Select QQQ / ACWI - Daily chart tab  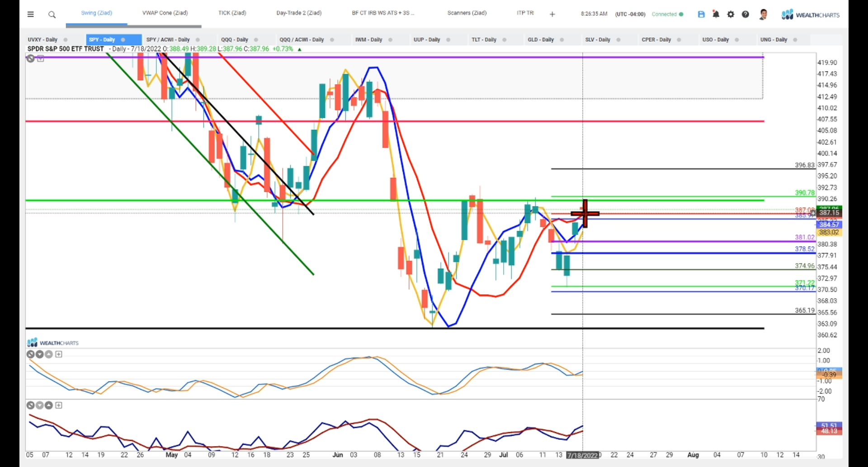click(302, 40)
